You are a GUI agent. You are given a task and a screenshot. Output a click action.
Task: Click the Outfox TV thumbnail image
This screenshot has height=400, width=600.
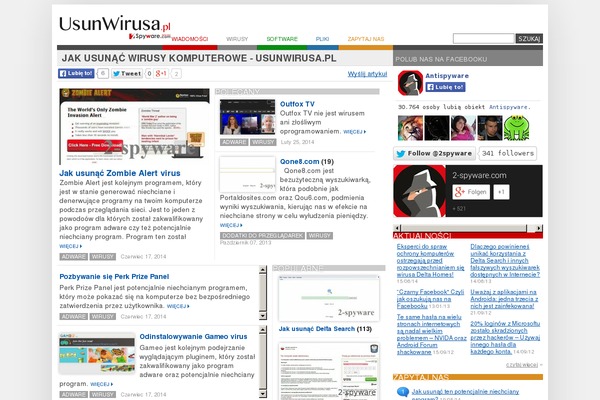[x=248, y=117]
